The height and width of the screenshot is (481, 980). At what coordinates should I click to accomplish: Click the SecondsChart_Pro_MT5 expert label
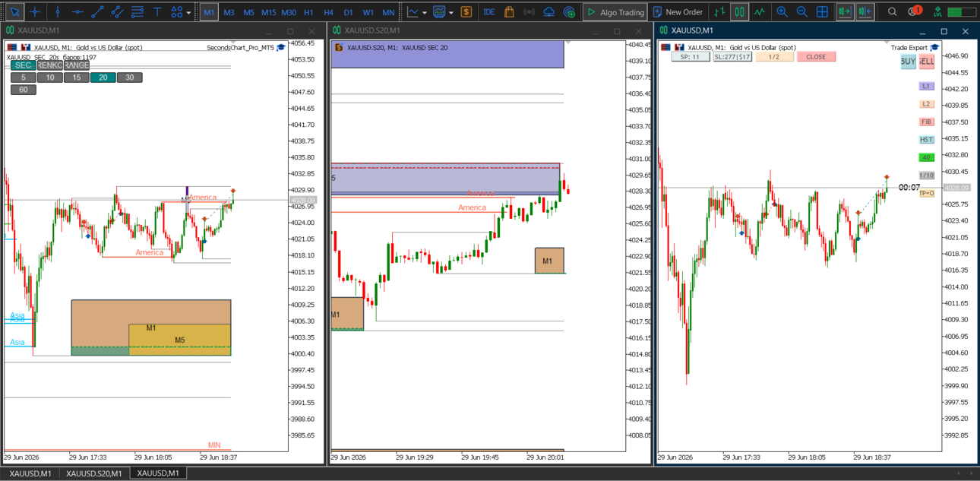(x=240, y=47)
